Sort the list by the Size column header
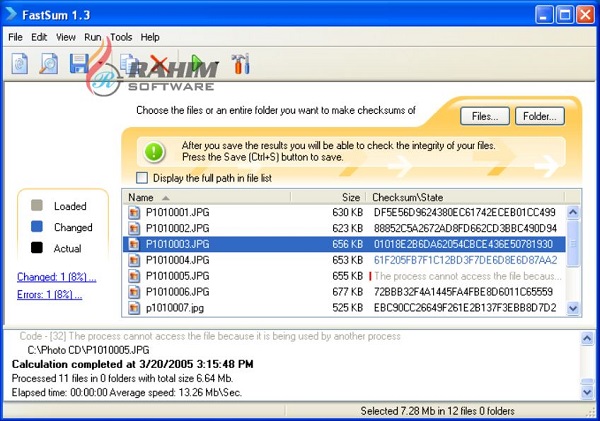The image size is (600, 421). (328, 197)
